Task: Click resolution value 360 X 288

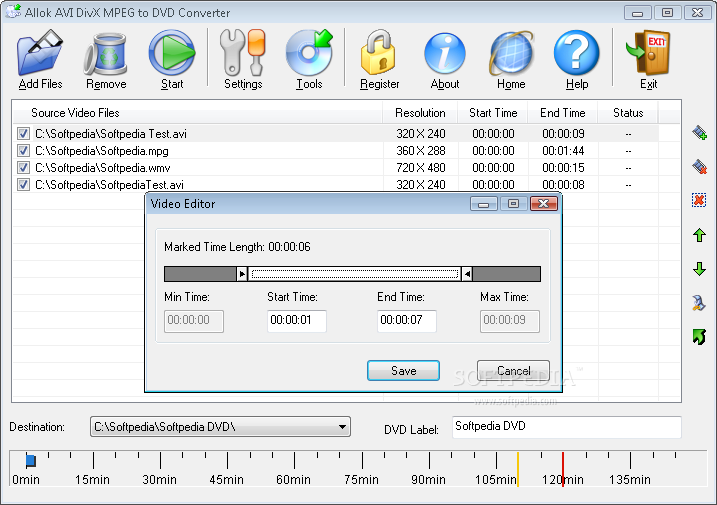Action: tap(421, 151)
